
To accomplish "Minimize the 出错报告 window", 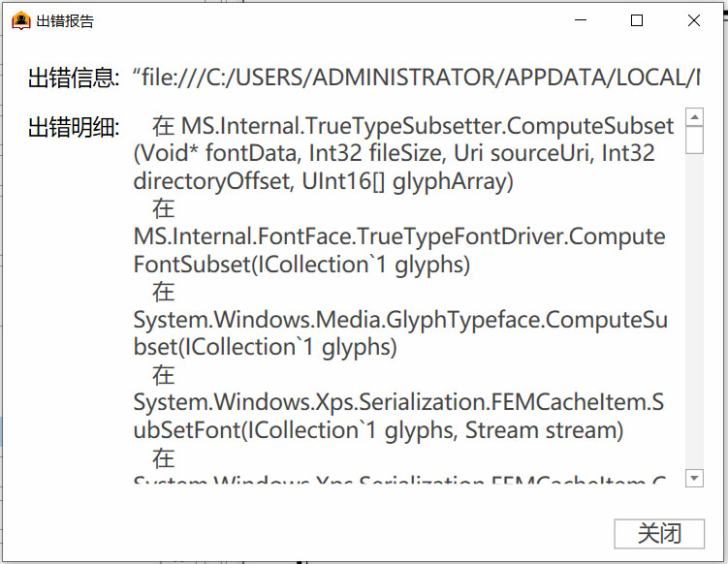I will click(x=581, y=20).
